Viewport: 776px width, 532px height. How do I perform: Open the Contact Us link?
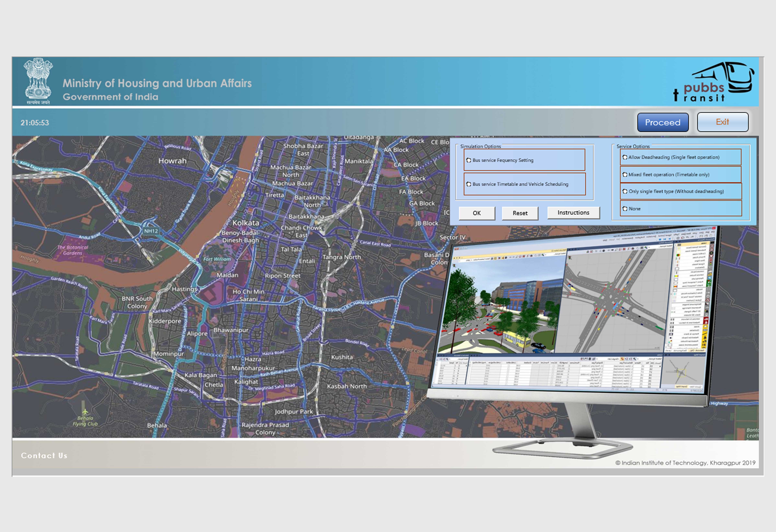(x=44, y=456)
